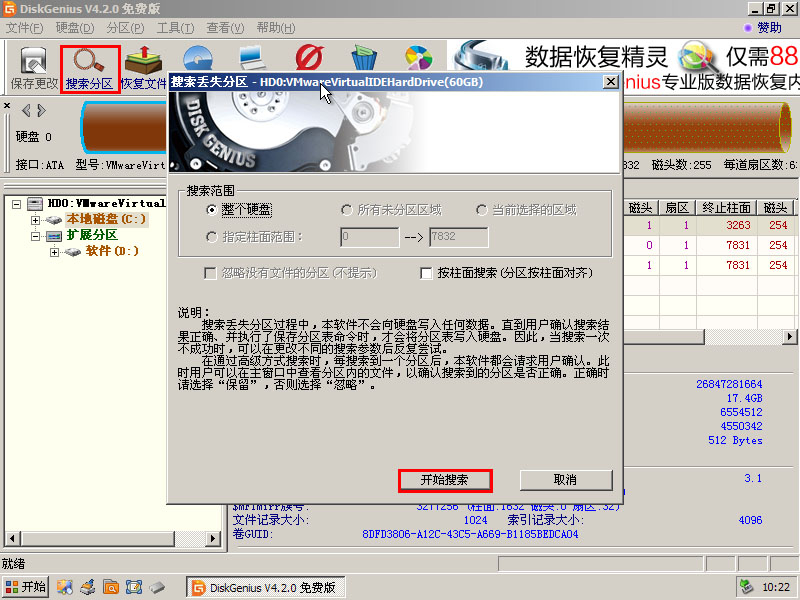Open the 硬盘(D) menu

coord(75,28)
